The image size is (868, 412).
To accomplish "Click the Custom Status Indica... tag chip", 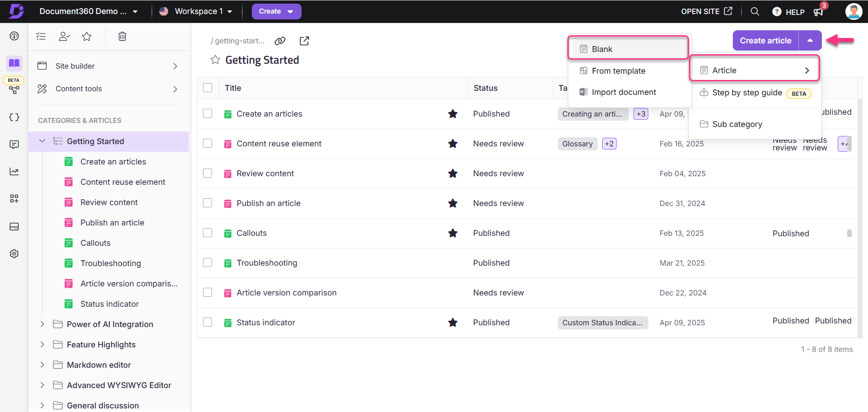I will point(603,323).
